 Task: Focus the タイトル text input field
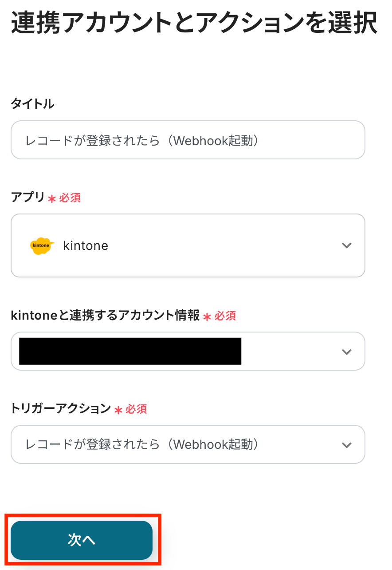(x=188, y=140)
